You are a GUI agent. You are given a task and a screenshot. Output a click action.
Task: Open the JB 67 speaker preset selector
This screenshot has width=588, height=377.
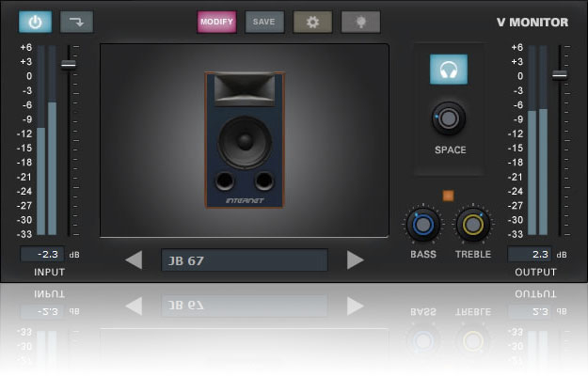(x=244, y=260)
